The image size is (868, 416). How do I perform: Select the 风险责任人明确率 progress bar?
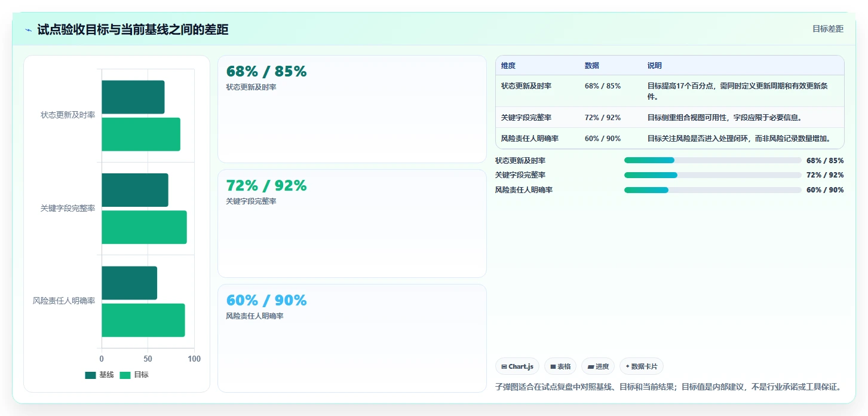tap(713, 190)
